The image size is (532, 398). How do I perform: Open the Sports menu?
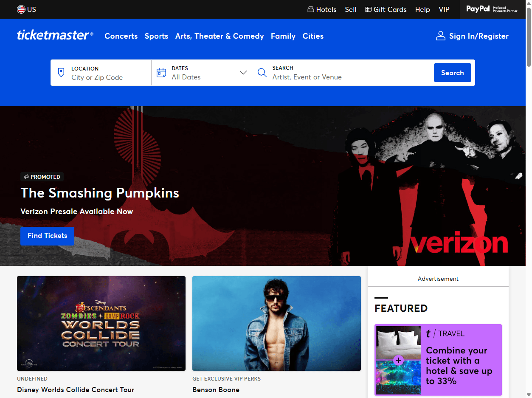[x=156, y=36]
